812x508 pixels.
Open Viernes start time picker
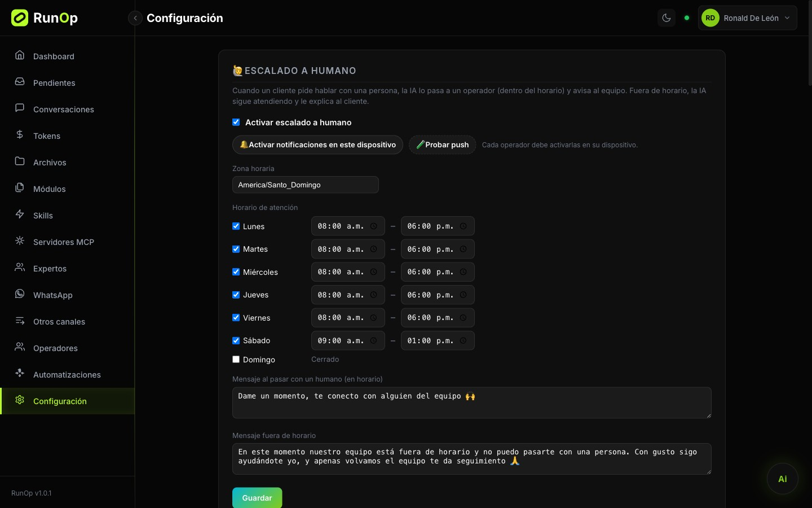click(348, 318)
